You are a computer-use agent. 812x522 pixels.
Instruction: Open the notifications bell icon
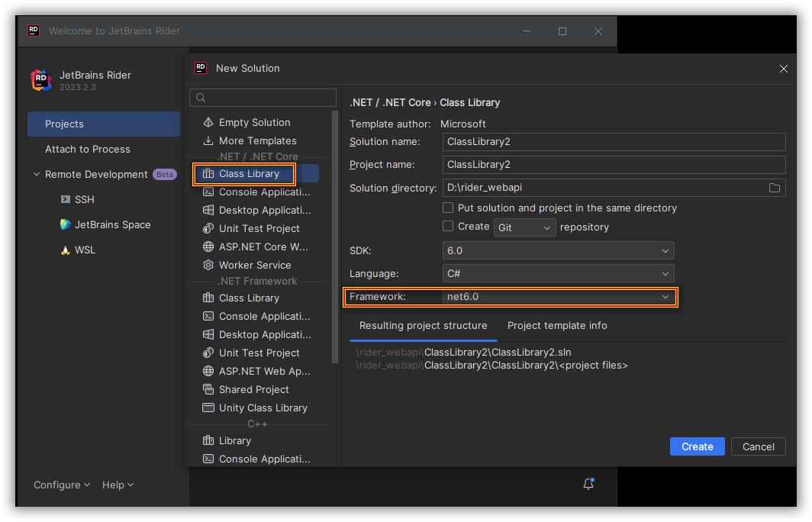588,484
